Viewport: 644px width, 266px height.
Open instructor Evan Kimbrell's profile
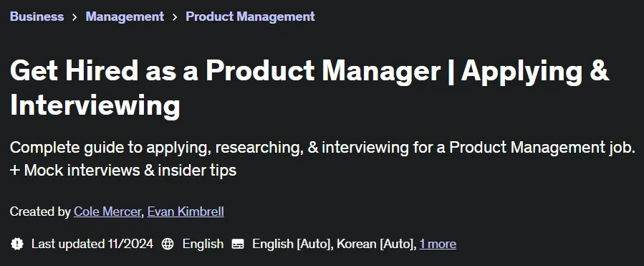coord(186,212)
